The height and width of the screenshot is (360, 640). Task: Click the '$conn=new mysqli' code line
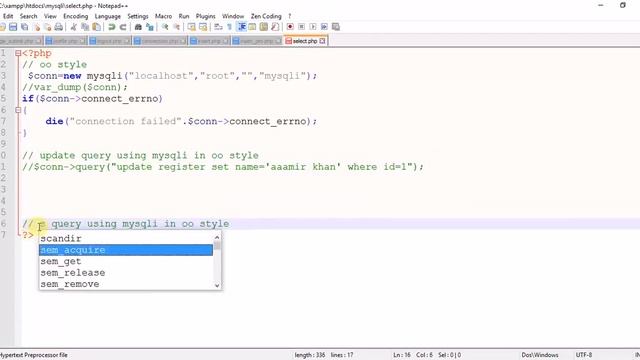173,76
